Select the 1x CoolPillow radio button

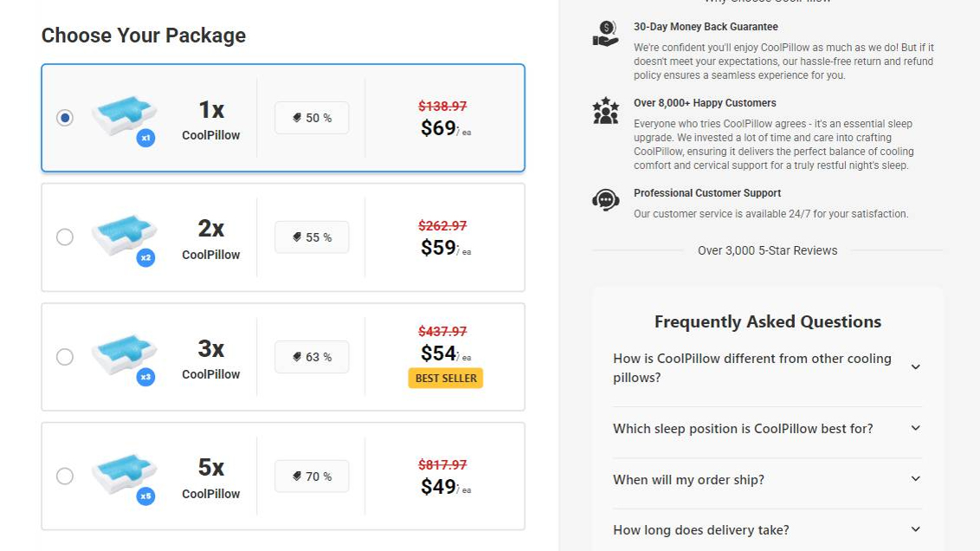tap(65, 118)
